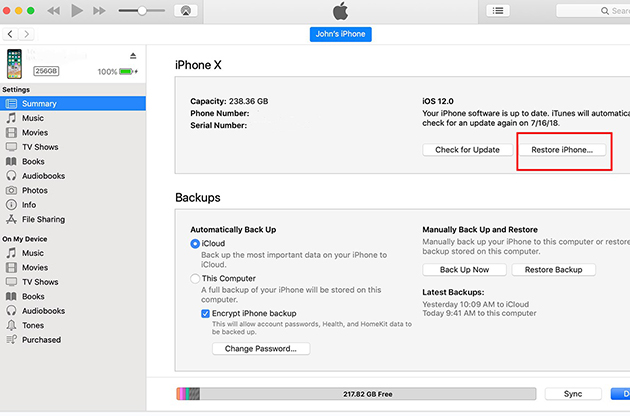630x416 pixels.
Task: Open Books under On My Device
Action: [x=73, y=296]
